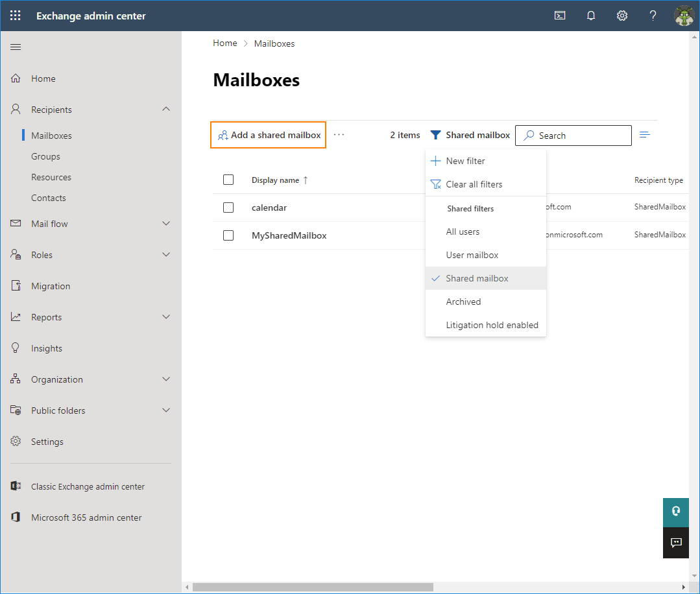
Task: Click the horizontal scrollbar thumb
Action: tap(313, 587)
